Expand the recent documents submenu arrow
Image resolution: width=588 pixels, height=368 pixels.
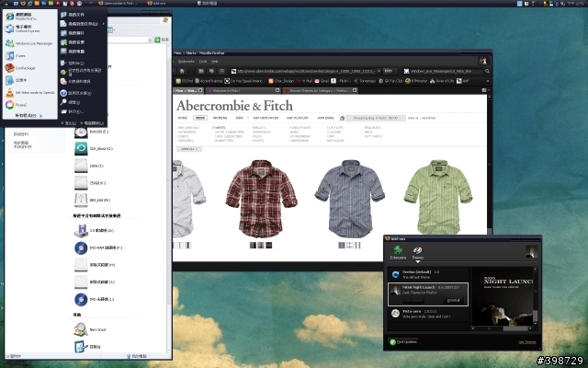(104, 24)
